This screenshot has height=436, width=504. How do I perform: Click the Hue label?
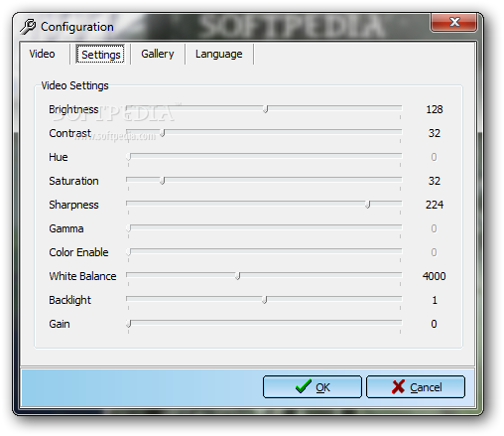(59, 157)
